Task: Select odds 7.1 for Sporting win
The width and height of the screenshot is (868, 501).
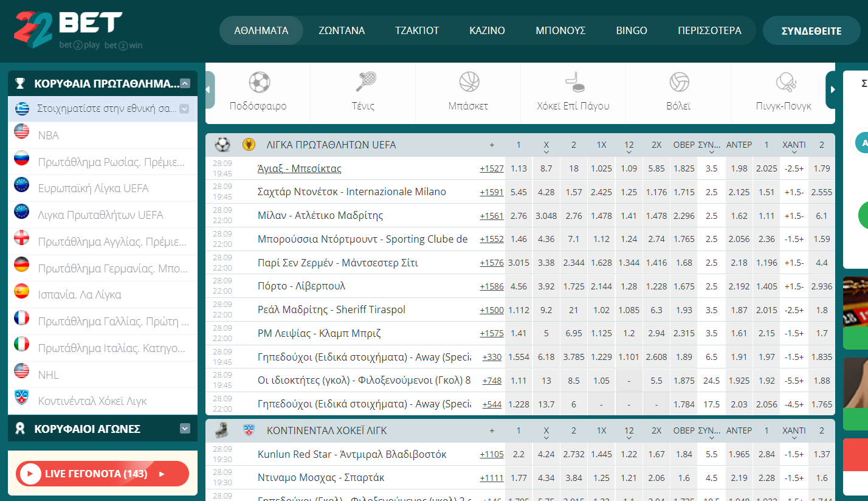Action: pyautogui.click(x=574, y=239)
